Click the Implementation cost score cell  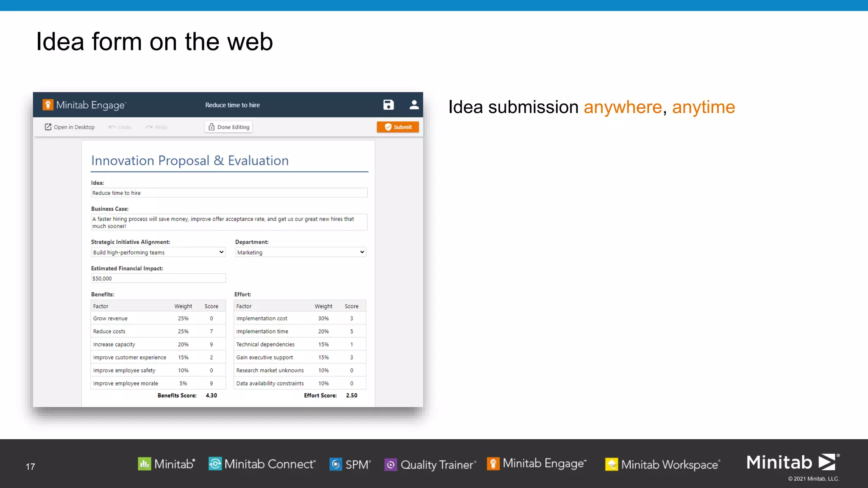tap(351, 319)
